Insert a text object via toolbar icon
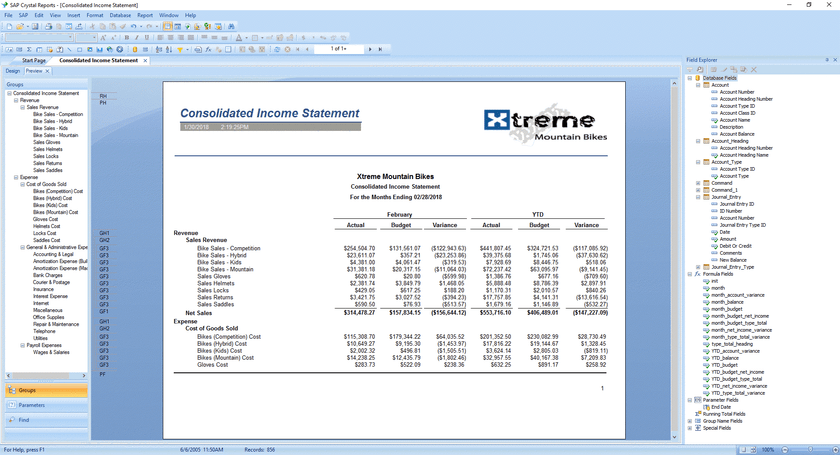 coord(9,49)
